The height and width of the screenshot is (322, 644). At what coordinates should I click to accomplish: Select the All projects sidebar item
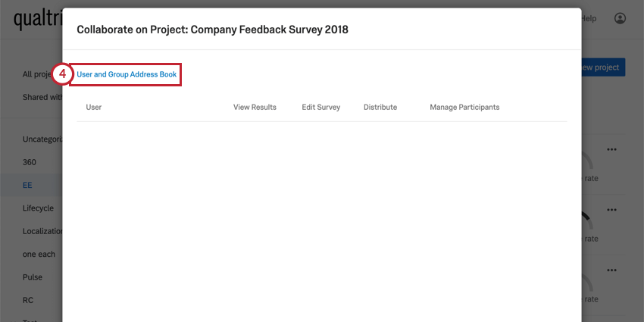click(38, 74)
